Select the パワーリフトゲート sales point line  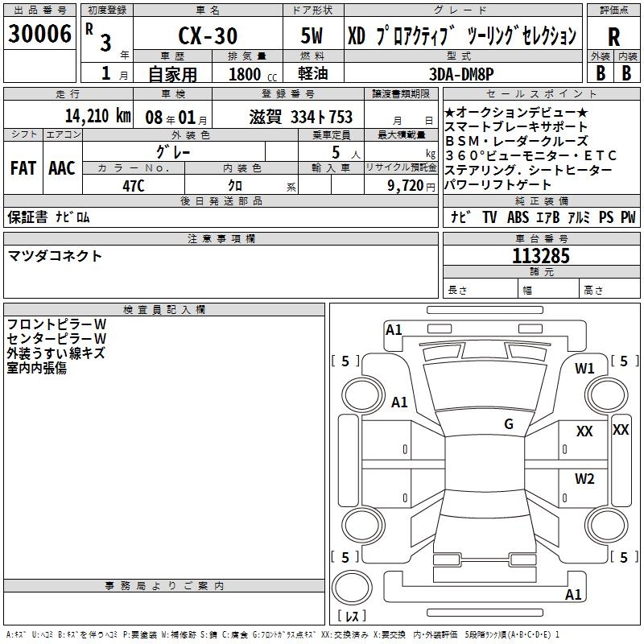(x=497, y=185)
